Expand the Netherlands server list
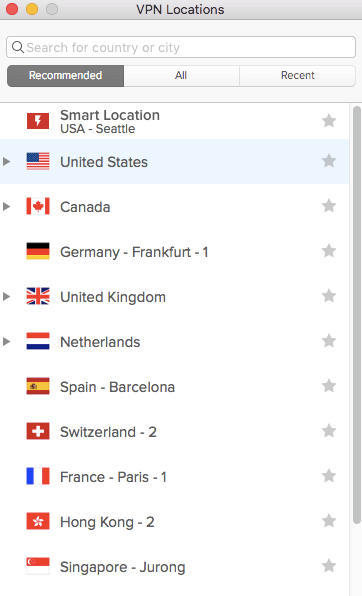This screenshot has width=362, height=596. click(x=6, y=341)
